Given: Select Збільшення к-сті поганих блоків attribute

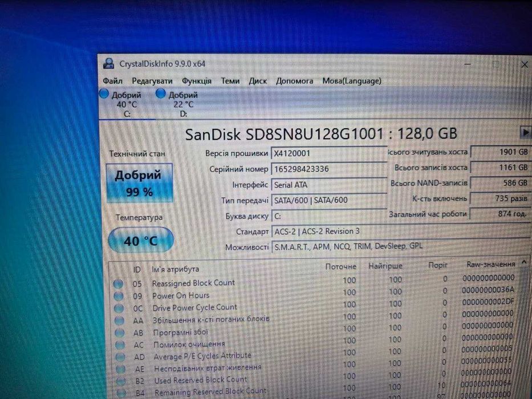Looking at the screenshot, I should [211, 319].
